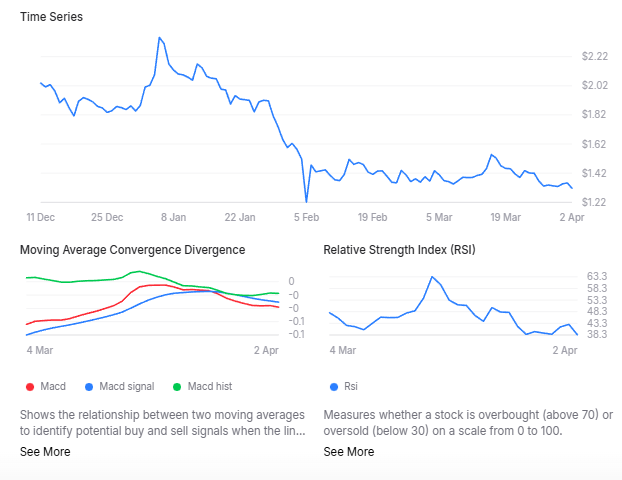
Task: Select the Relative Strength Index (RSI) heading
Action: (400, 249)
